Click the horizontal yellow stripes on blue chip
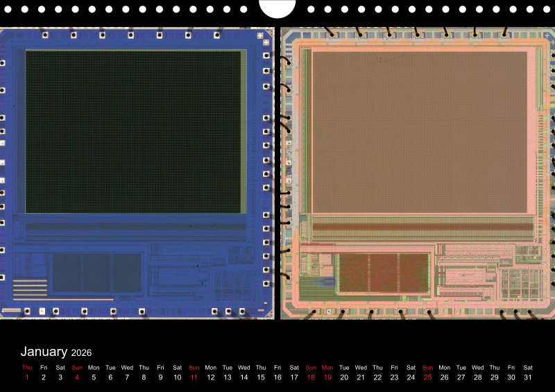 click(x=30, y=286)
